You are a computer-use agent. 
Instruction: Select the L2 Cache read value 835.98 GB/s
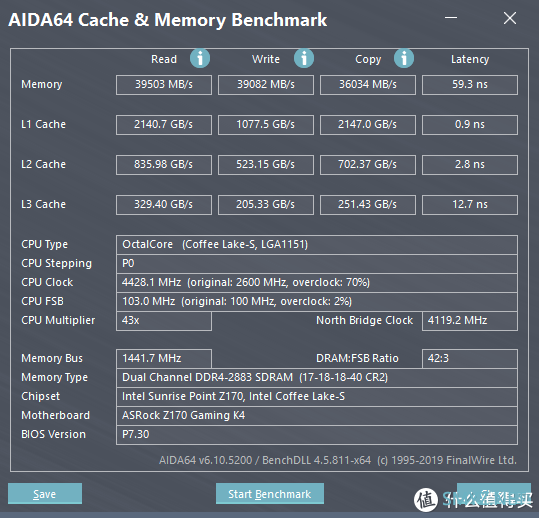pos(164,165)
